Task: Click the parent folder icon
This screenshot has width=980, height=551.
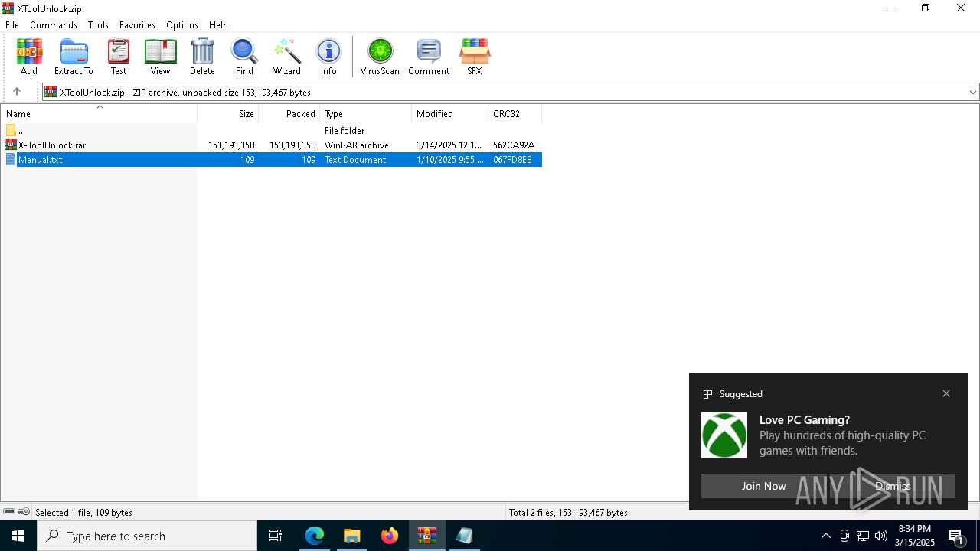Action: tap(11, 130)
